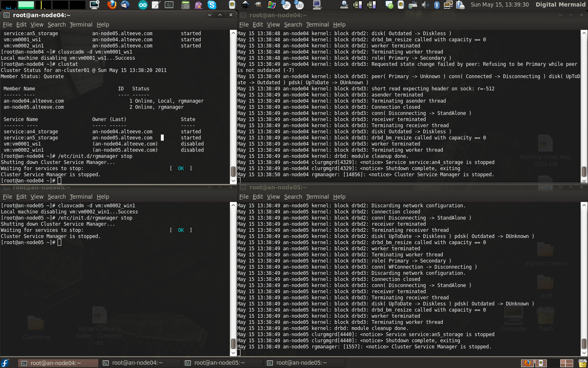Click scrollbar thumb in an-node05 command terminal

(x=234, y=344)
